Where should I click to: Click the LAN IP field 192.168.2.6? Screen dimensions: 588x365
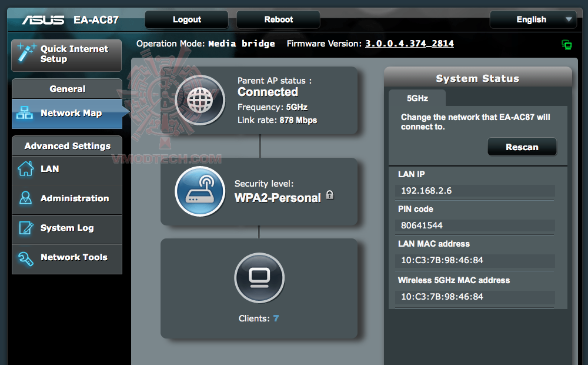tap(475, 191)
